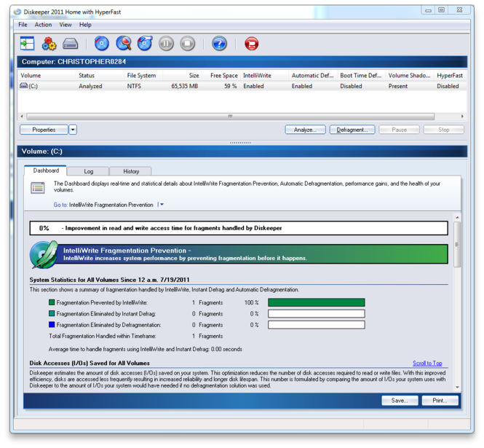This screenshot has width=484, height=448.
Task: Open the View menu
Action: coord(66,25)
